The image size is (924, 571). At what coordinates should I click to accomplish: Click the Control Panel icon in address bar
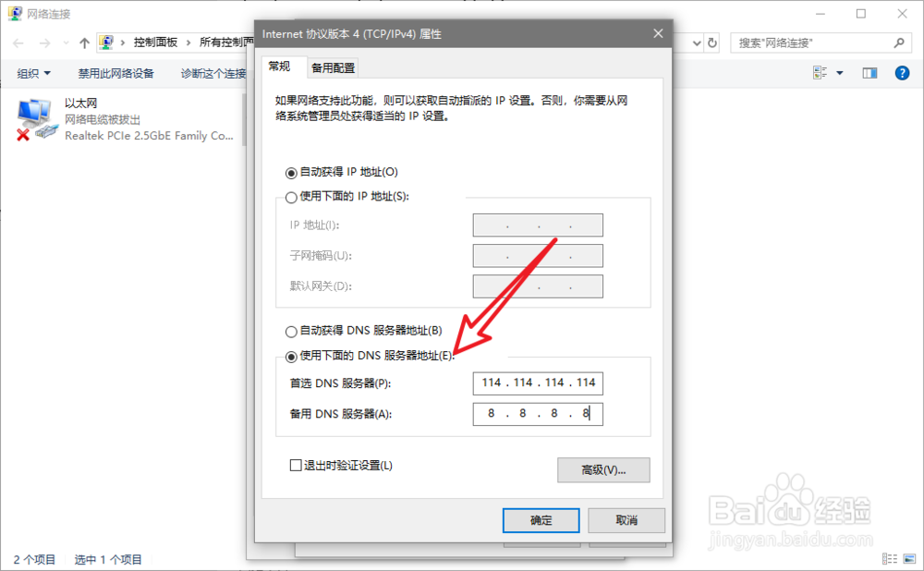tap(106, 42)
